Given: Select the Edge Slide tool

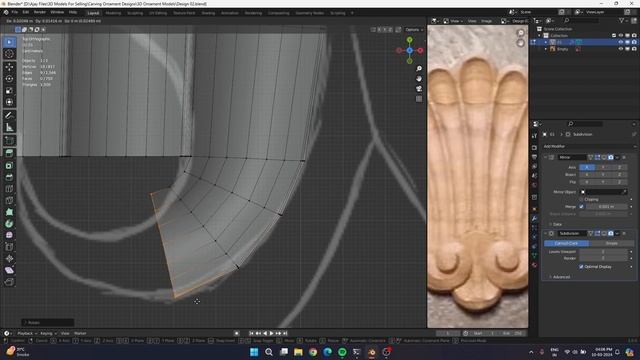Looking at the screenshot, I should coord(9,247).
